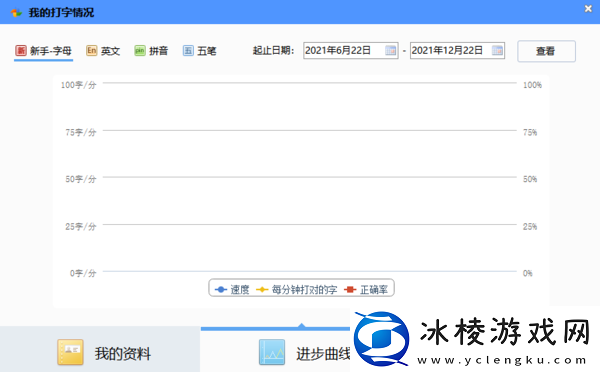This screenshot has height=372, width=600.
Task: Click the 50% right axis label
Action: coord(530,179)
